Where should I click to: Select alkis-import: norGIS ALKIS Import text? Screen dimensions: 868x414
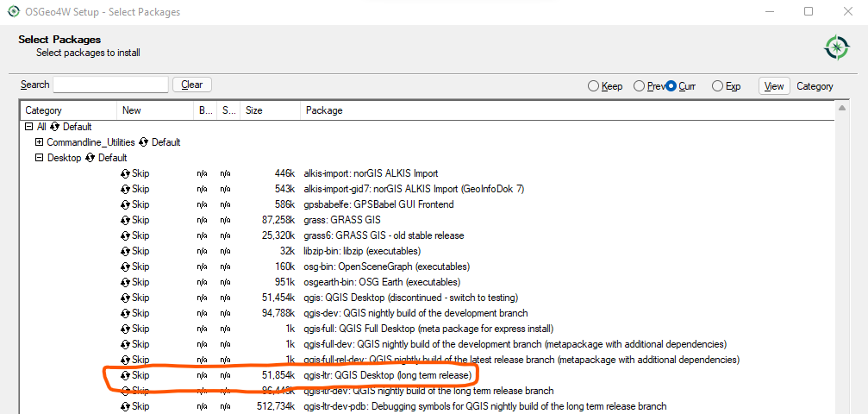click(371, 173)
